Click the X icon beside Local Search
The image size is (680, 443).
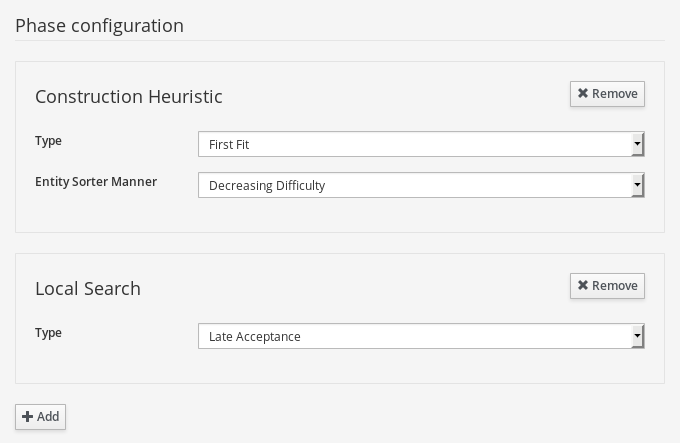[x=583, y=285]
